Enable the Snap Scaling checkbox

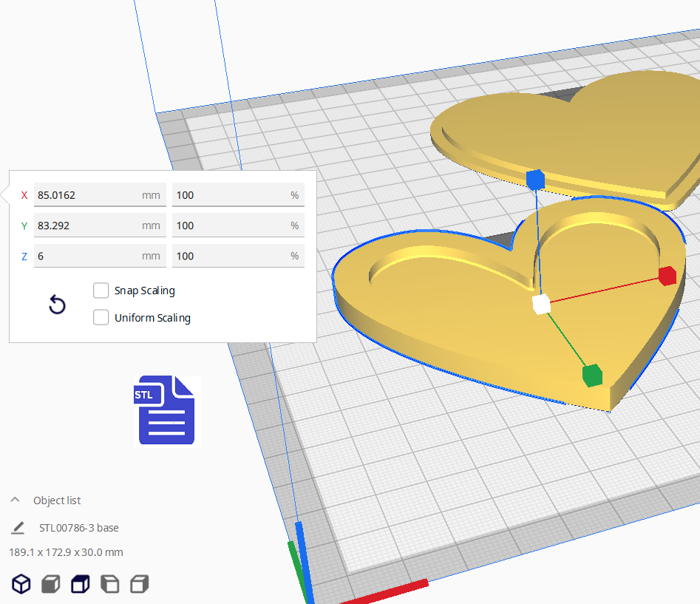point(101,291)
